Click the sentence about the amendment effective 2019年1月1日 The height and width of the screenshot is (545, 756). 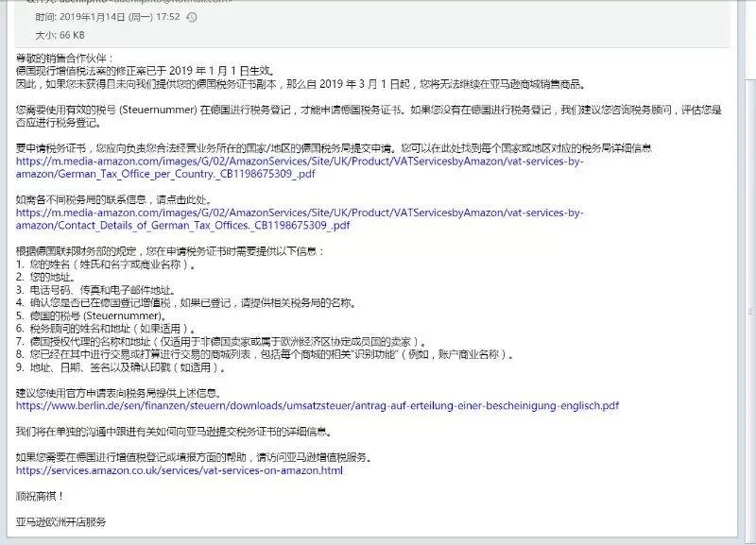[146, 72]
